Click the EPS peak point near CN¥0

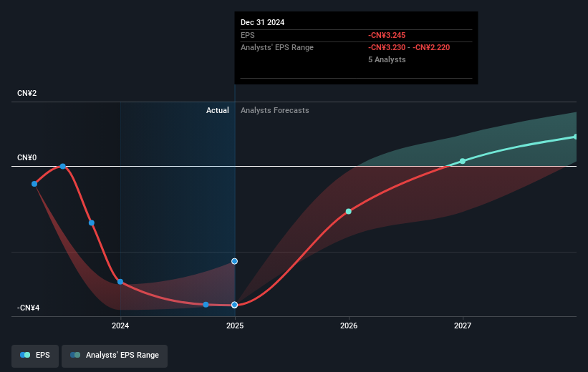click(x=63, y=167)
